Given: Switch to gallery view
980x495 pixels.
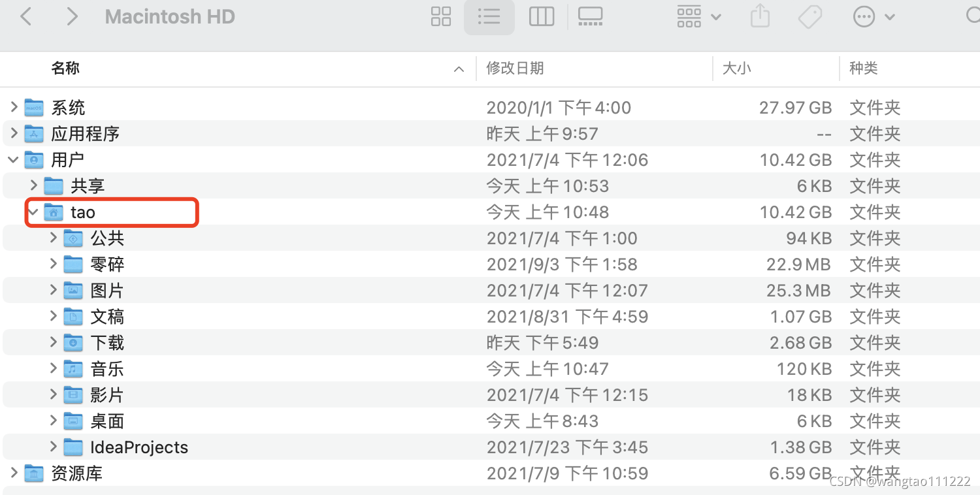Looking at the screenshot, I should (x=591, y=17).
